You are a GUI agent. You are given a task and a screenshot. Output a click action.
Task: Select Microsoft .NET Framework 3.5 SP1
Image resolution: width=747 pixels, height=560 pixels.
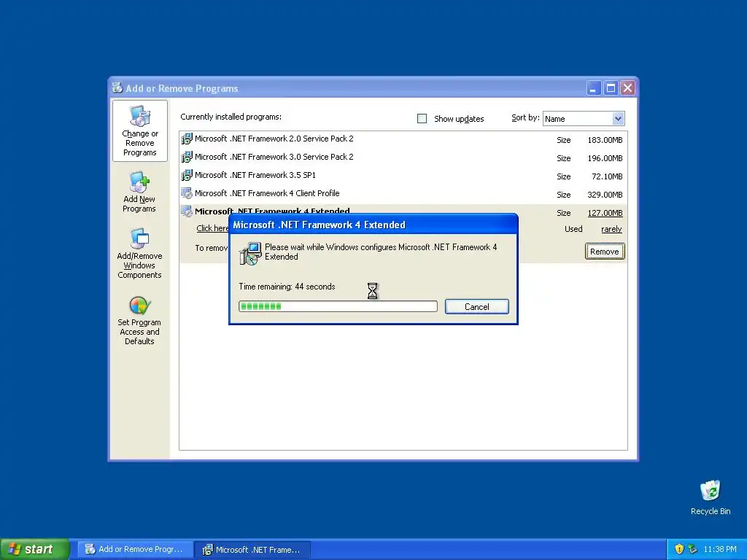click(x=403, y=175)
